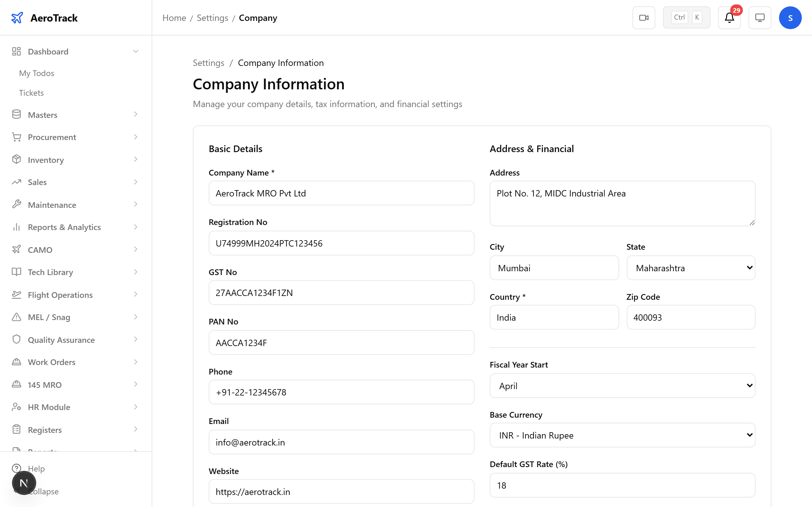Viewport: 812px width, 507px height.
Task: Open notifications bell showing 29 alerts
Action: coord(729,17)
